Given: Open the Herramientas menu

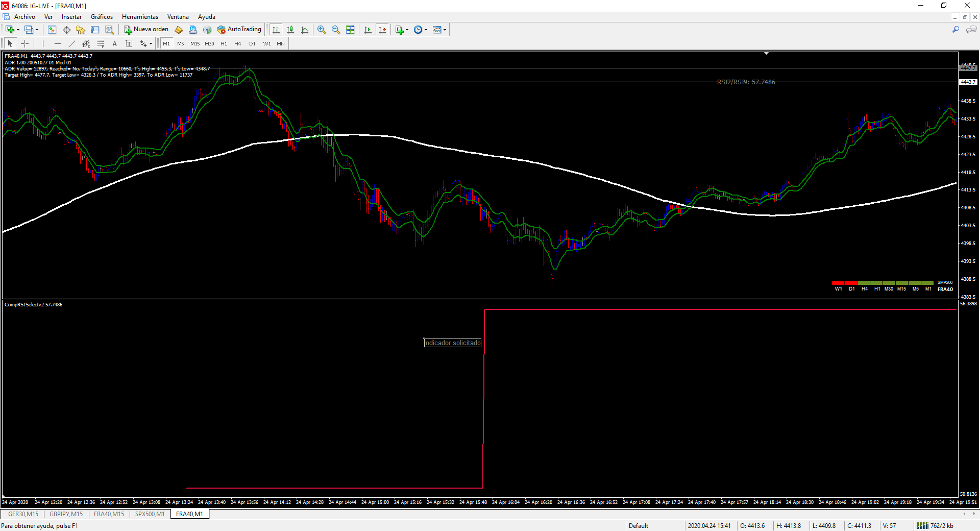Looking at the screenshot, I should pos(140,17).
